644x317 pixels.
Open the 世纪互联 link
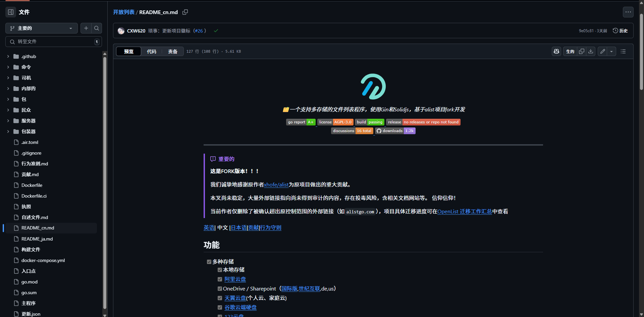309,288
